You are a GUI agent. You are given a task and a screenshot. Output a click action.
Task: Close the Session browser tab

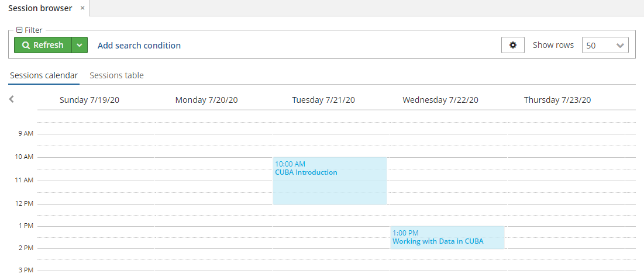pyautogui.click(x=82, y=8)
